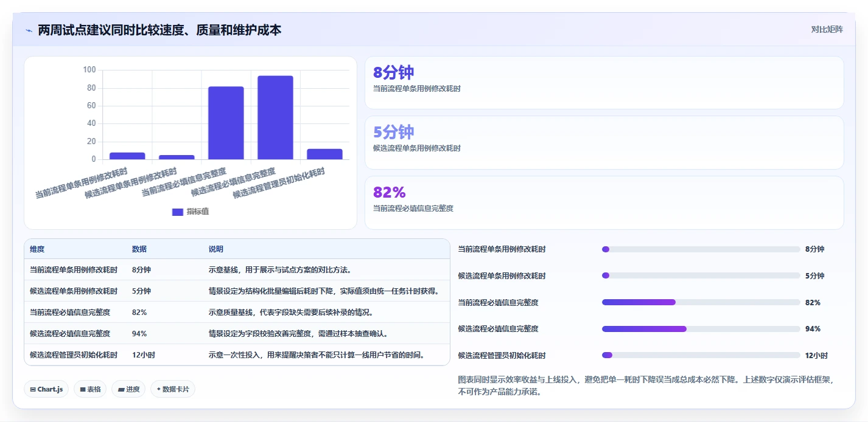Click 当前流程单条用例修改耗时 in the table
The image size is (868, 422).
tap(74, 269)
